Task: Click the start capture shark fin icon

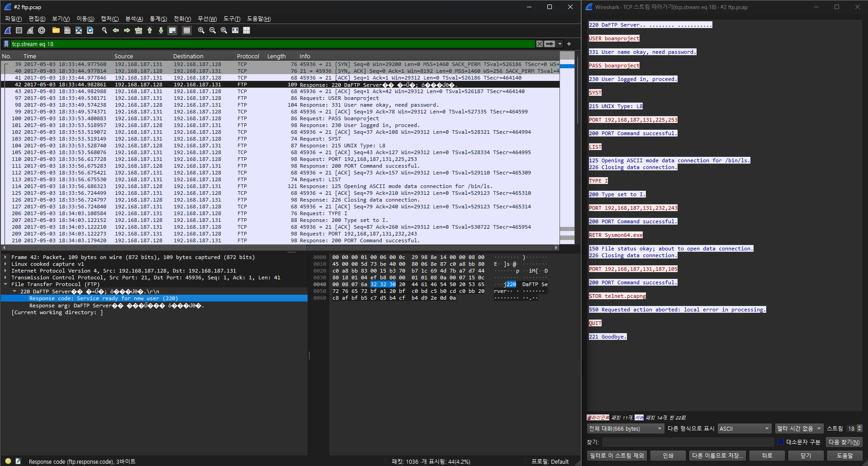Action: coord(8,30)
